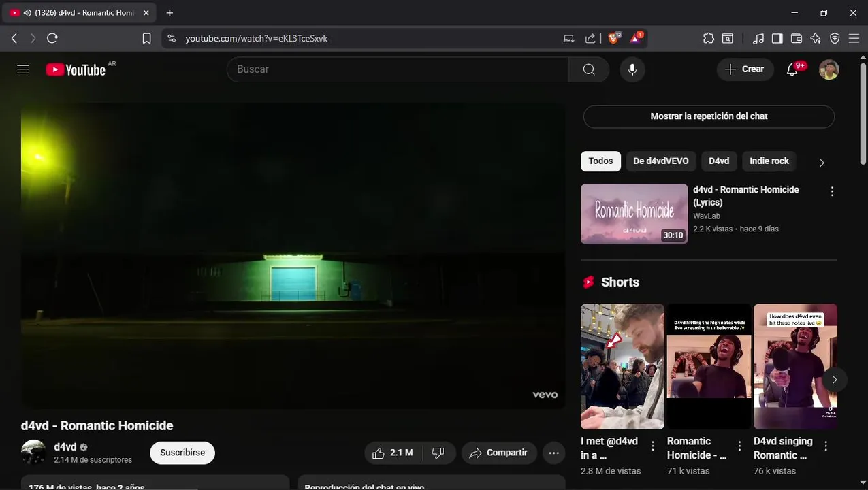This screenshot has height=490, width=868.
Task: Open Romantic Homicide Lyrics thumbnail
Action: pos(634,214)
